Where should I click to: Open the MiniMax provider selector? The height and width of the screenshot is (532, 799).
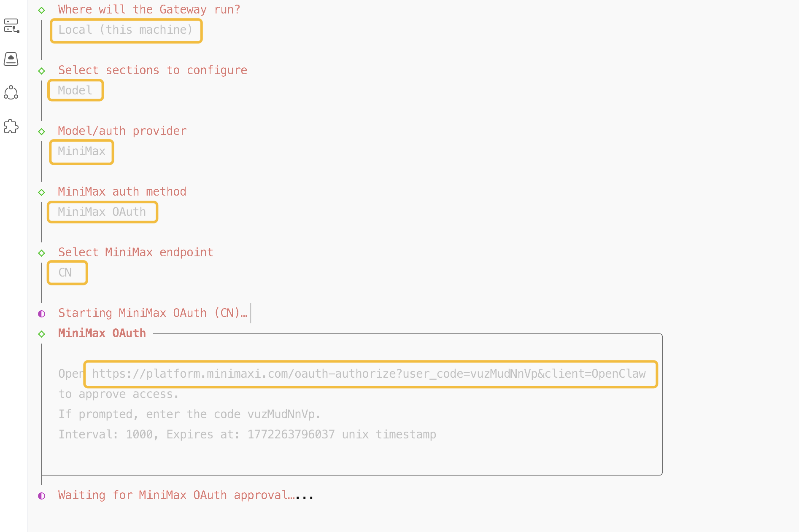(81, 152)
